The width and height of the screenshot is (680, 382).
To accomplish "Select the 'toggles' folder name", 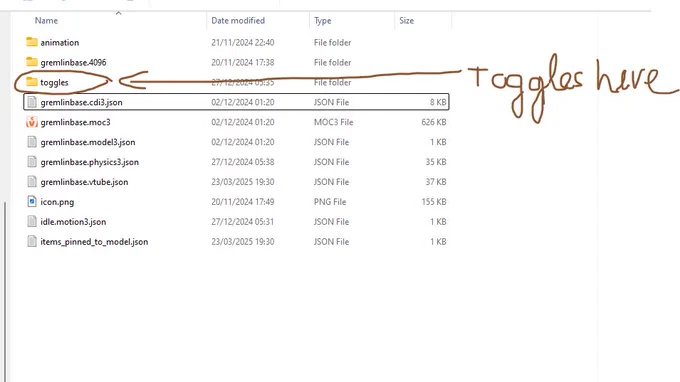I will [54, 82].
